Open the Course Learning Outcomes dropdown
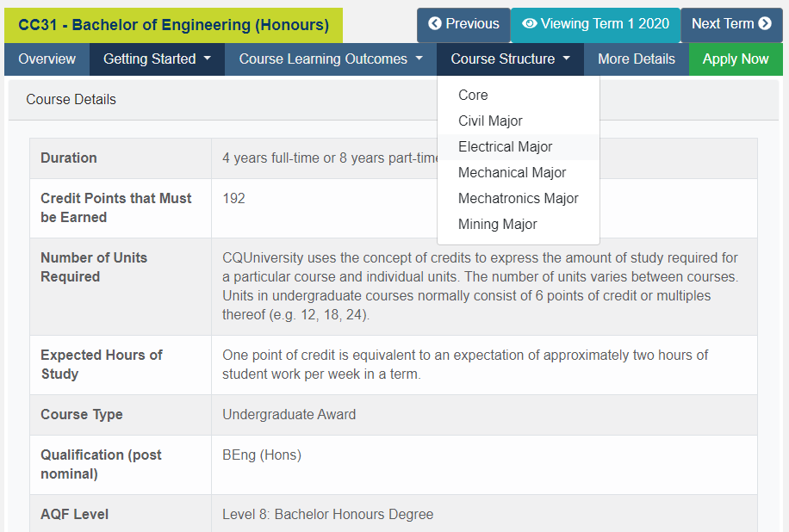 pos(331,59)
